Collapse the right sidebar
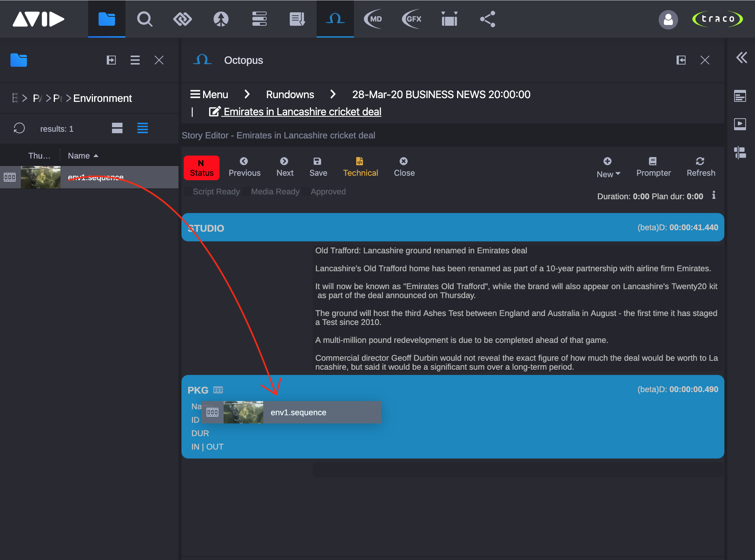This screenshot has height=560, width=755. click(x=742, y=58)
